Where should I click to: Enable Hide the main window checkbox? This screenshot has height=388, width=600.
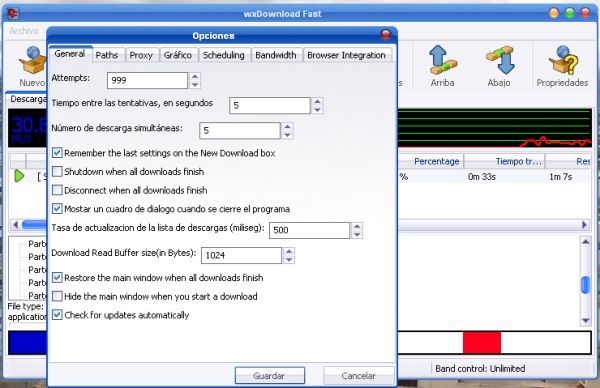[x=57, y=296]
